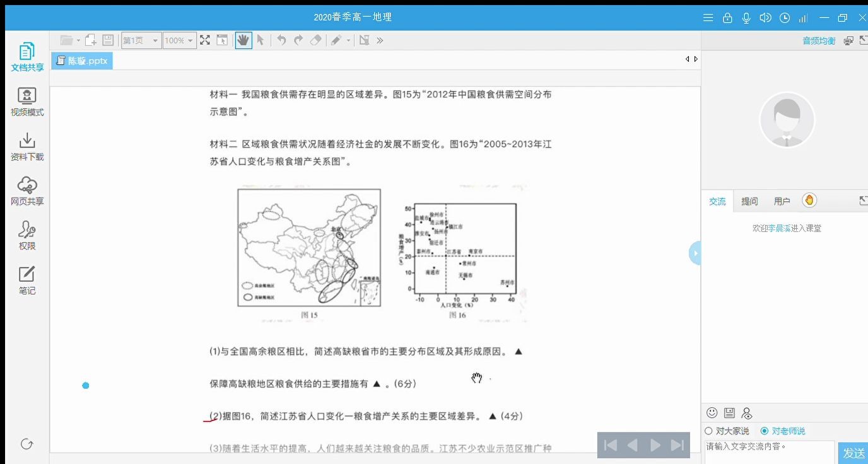Screen dimensions: 868x464
Task: Click the 李晨溪 username link in chat
Action: 780,228
